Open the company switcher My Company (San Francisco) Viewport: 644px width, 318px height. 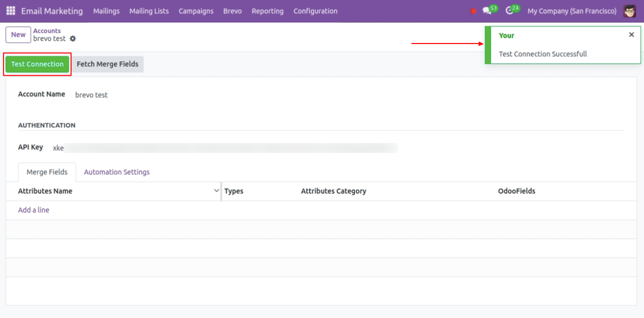point(572,11)
